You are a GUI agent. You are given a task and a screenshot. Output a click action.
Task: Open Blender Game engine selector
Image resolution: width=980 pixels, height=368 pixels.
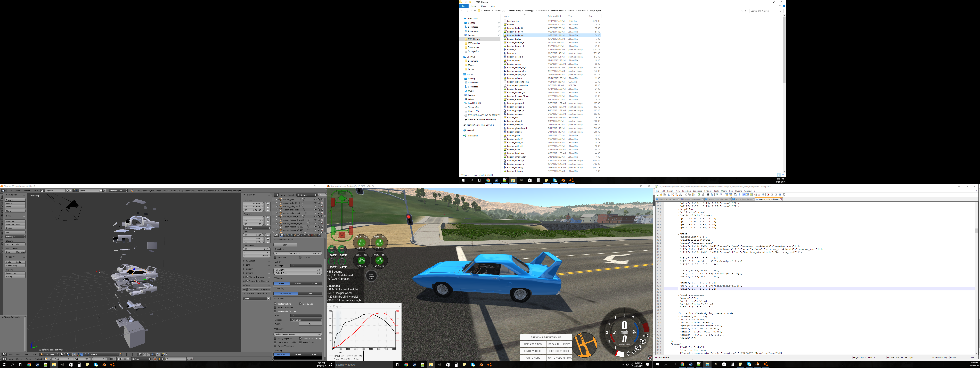(118, 191)
